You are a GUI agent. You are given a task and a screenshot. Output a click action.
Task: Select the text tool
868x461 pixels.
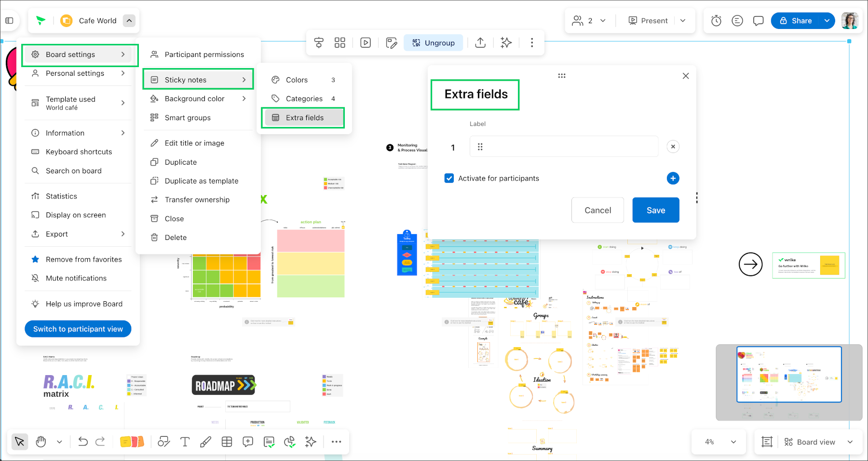coord(185,442)
